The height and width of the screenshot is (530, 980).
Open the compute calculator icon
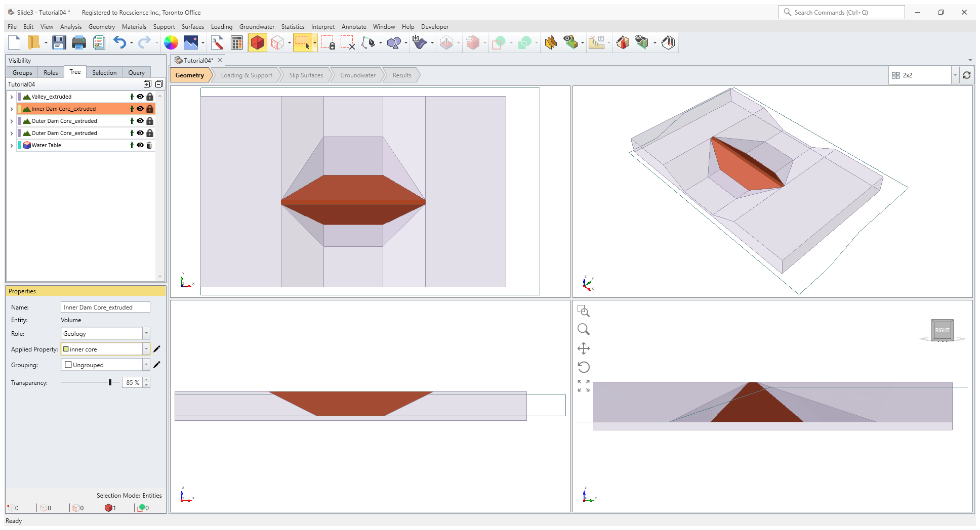pyautogui.click(x=236, y=43)
